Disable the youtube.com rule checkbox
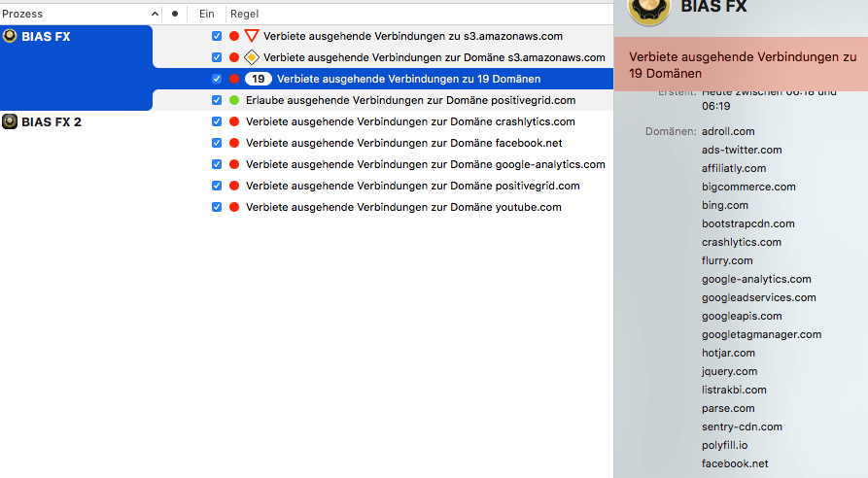Viewport: 868px width, 478px height. point(217,207)
